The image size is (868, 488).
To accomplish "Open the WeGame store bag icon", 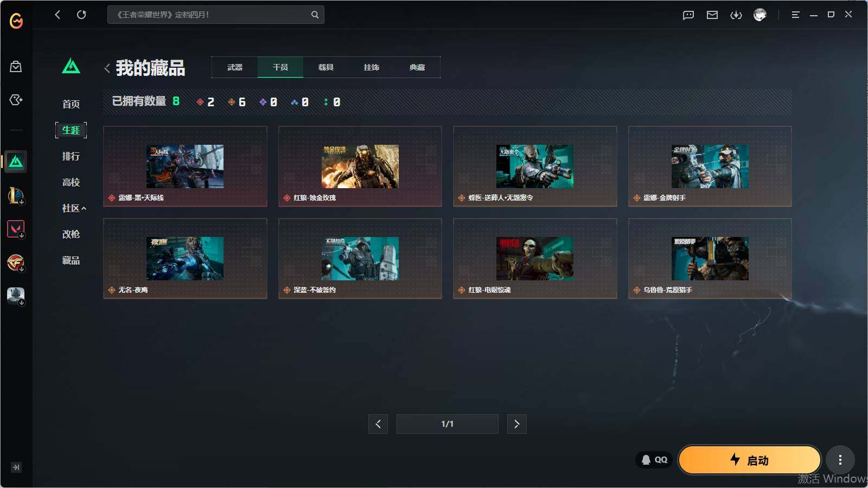I will point(16,67).
